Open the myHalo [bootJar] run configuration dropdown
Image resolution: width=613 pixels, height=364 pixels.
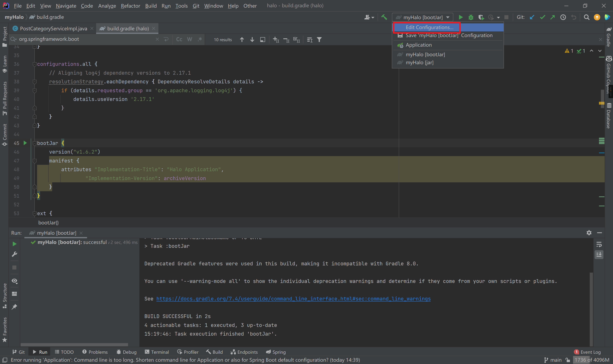[x=422, y=17]
